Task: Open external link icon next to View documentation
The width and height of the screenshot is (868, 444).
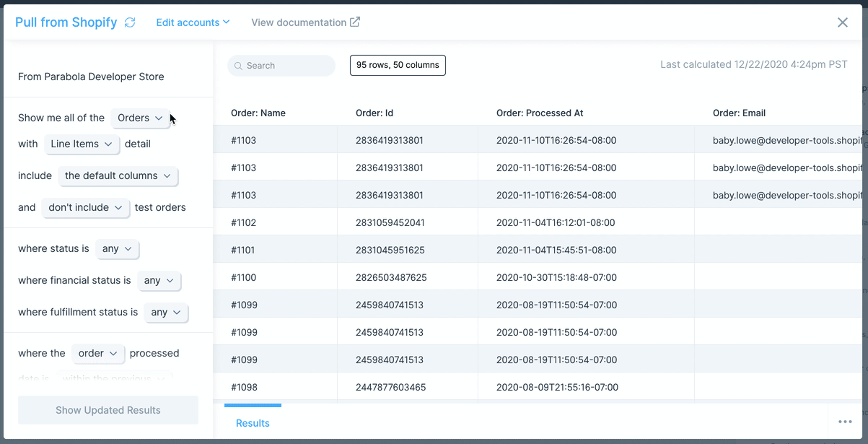Action: 355,22
